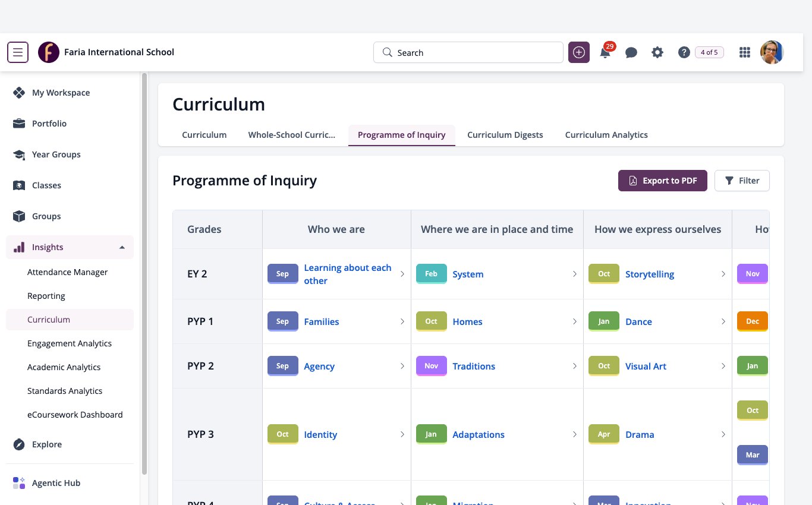The width and height of the screenshot is (812, 505).
Task: Open the messages chat bubble icon
Action: pyautogui.click(x=631, y=53)
